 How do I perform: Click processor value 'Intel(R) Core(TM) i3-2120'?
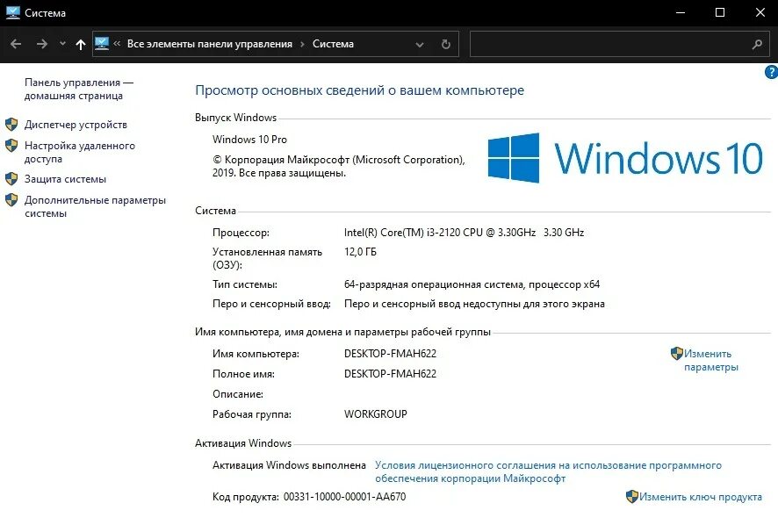click(x=464, y=233)
